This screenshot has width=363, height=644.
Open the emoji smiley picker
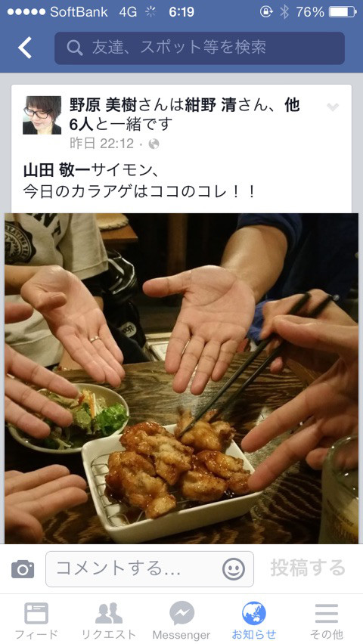tap(234, 569)
